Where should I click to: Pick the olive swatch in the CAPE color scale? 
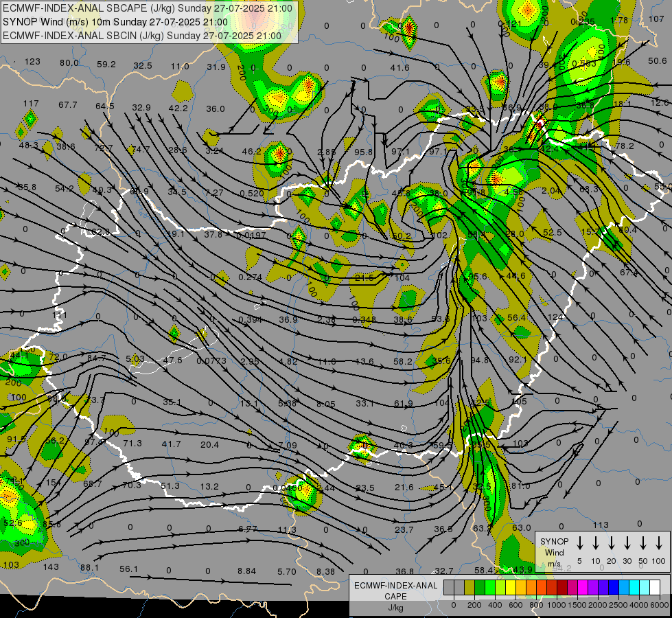click(470, 587)
